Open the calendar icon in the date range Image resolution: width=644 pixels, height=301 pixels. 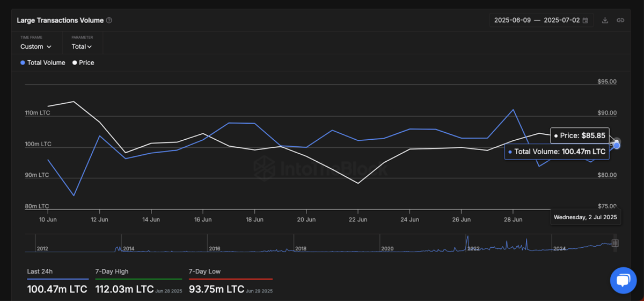[x=585, y=20]
